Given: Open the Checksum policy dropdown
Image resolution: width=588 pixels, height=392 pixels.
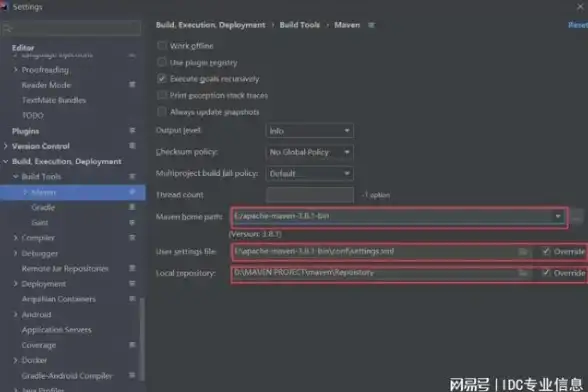Looking at the screenshot, I should coord(310,152).
